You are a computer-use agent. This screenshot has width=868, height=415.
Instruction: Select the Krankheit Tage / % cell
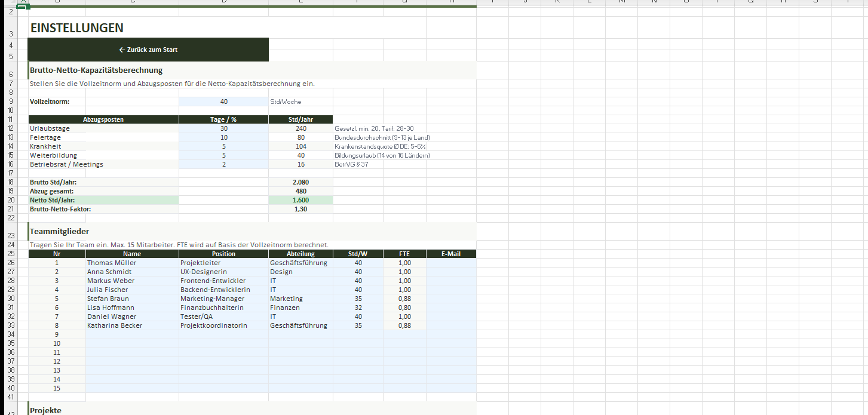click(223, 146)
